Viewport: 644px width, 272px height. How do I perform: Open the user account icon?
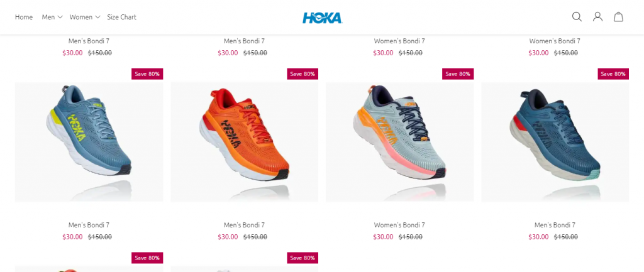point(597,17)
